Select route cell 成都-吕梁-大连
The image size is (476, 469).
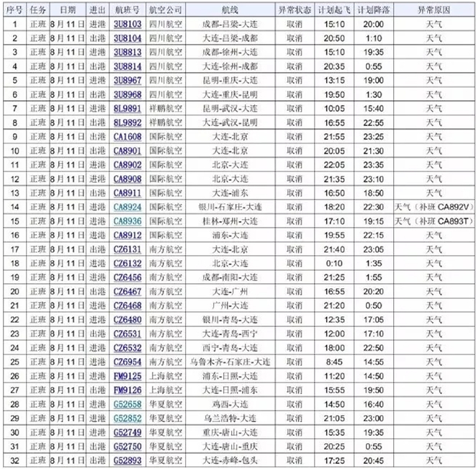pyautogui.click(x=230, y=24)
